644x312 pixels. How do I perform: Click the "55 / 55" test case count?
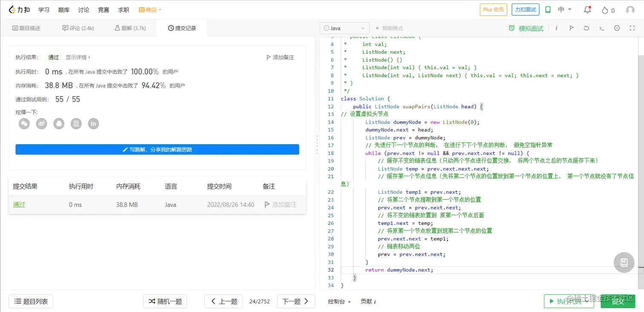pos(68,99)
